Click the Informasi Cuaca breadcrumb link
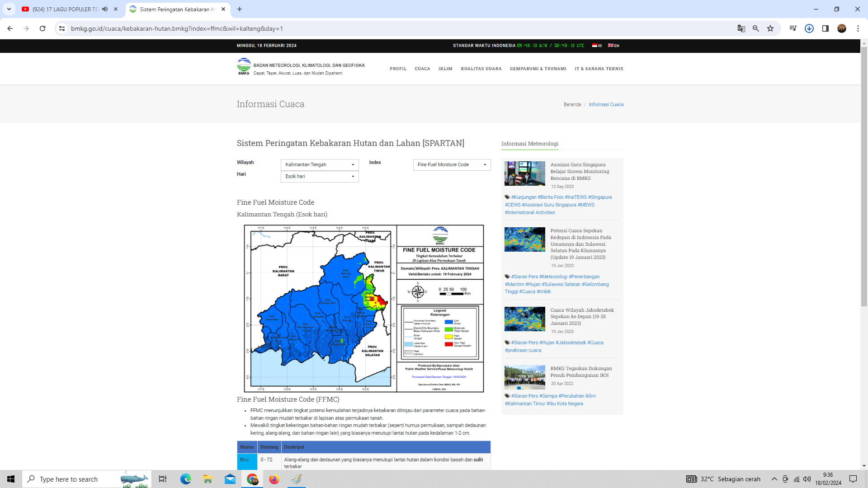This screenshot has width=868, height=488. click(x=606, y=104)
